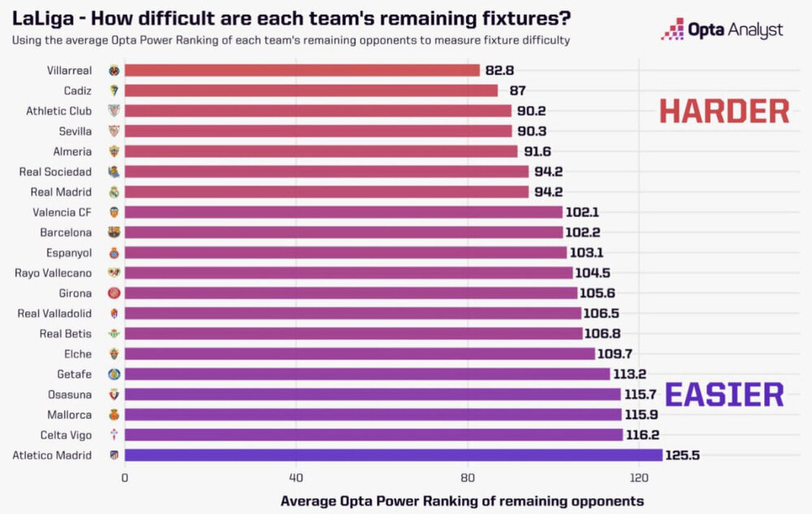Click the Villarreal 82.8 bar
812x514 pixels.
302,71
